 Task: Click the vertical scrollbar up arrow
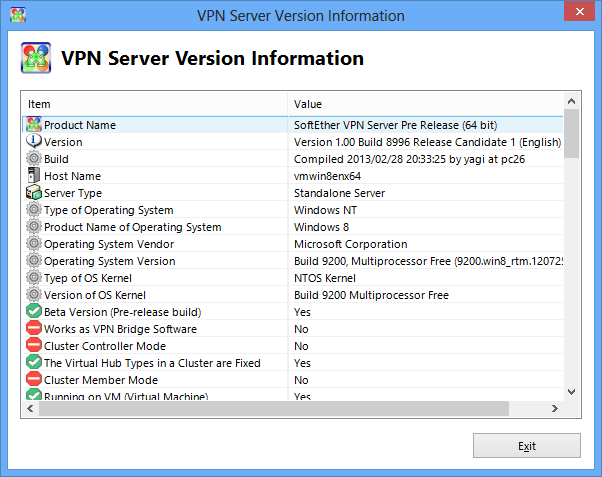click(x=571, y=101)
